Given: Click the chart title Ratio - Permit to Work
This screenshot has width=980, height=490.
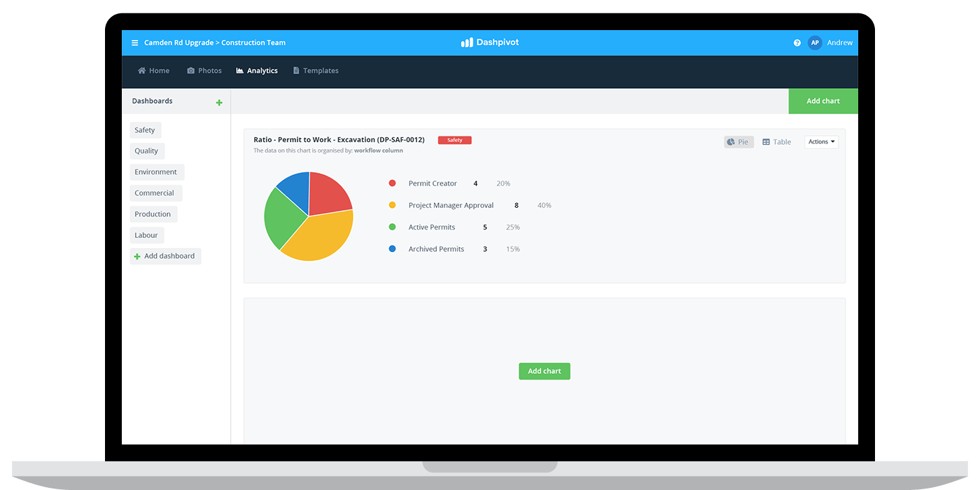Looking at the screenshot, I should coord(339,140).
